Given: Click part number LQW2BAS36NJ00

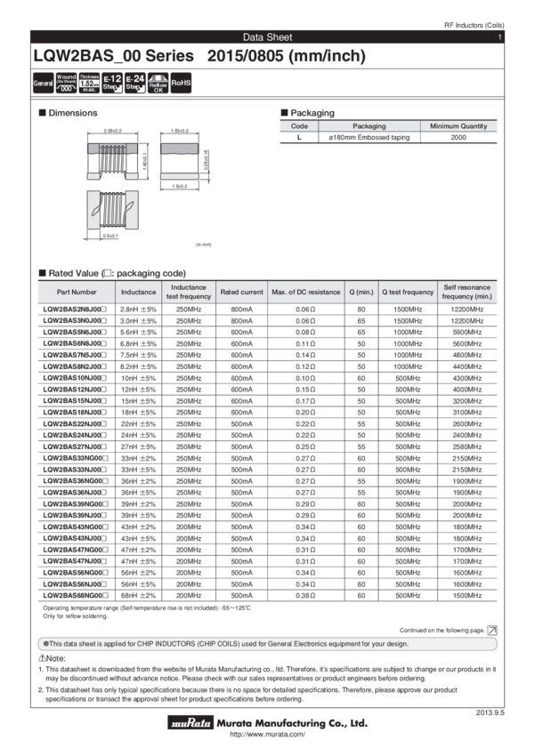Looking at the screenshot, I should click(75, 493).
